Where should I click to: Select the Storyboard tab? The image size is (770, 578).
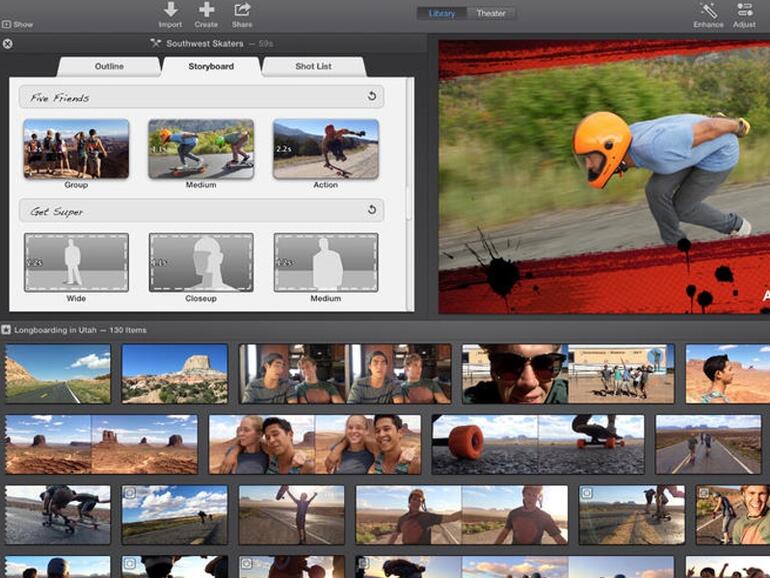coord(211,67)
